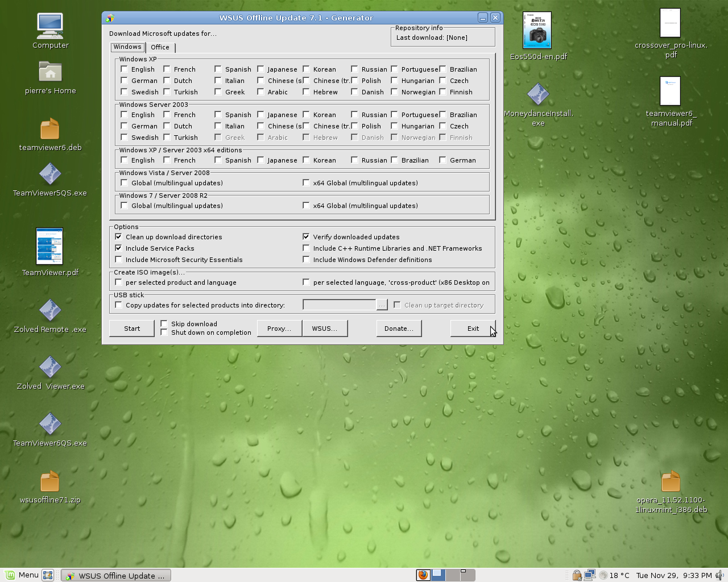Open WSUS... settings button

click(325, 329)
